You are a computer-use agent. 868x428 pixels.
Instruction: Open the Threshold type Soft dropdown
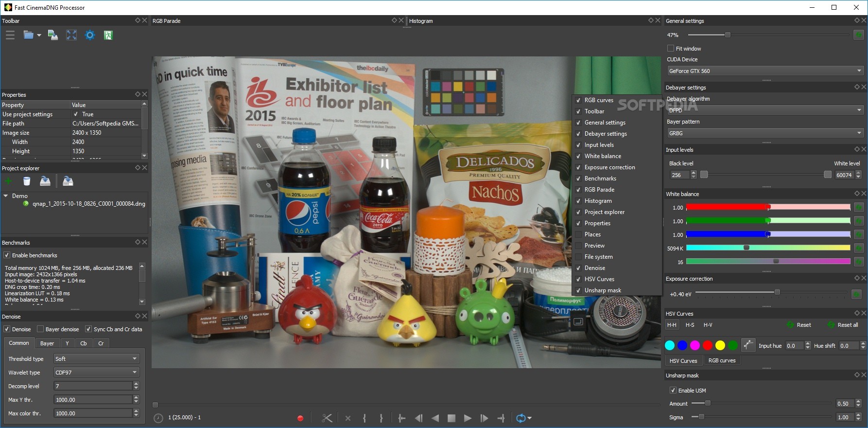tap(97, 359)
